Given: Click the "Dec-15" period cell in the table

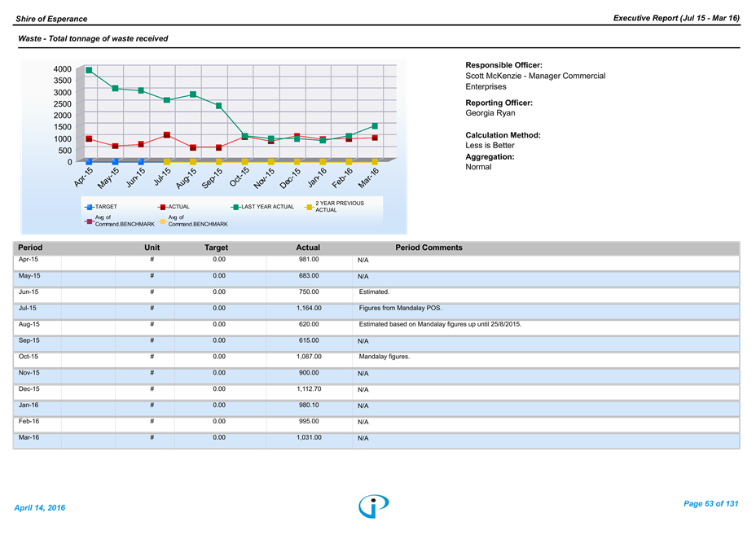Looking at the screenshot, I should [x=29, y=389].
